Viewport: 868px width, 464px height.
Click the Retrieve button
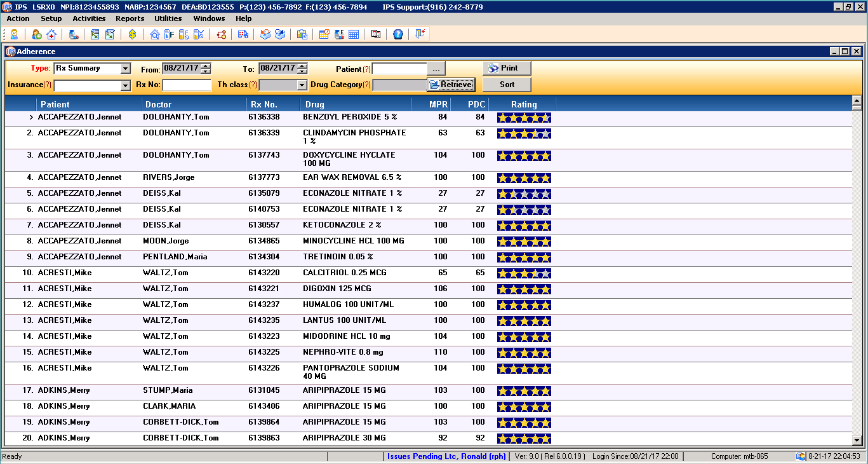coord(451,85)
